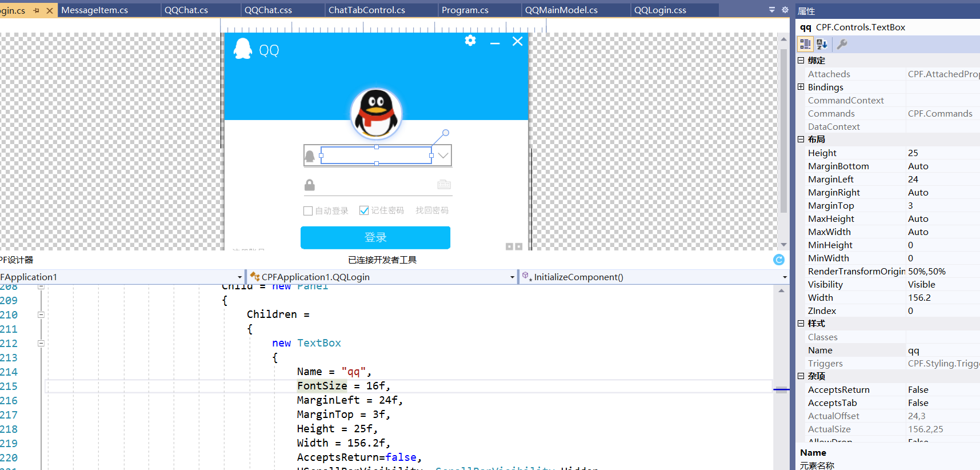This screenshot has width=980, height=470.
Task: Click the soft keyboard icon in password field
Action: pos(443,184)
